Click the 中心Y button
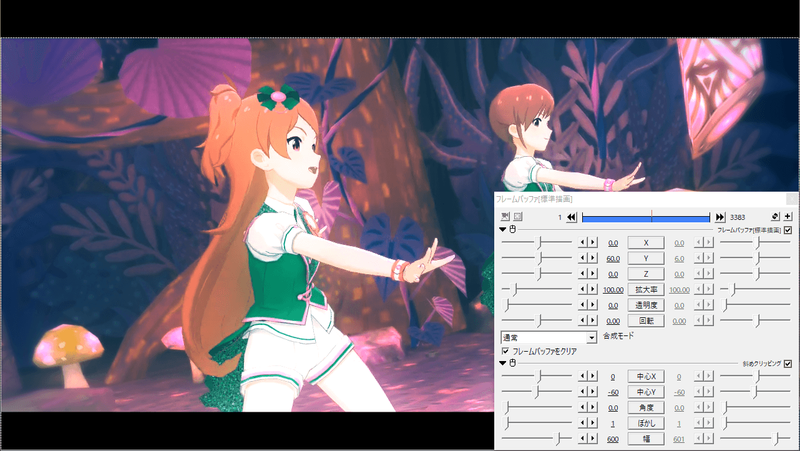Viewport: 800px width, 451px height. click(x=646, y=392)
